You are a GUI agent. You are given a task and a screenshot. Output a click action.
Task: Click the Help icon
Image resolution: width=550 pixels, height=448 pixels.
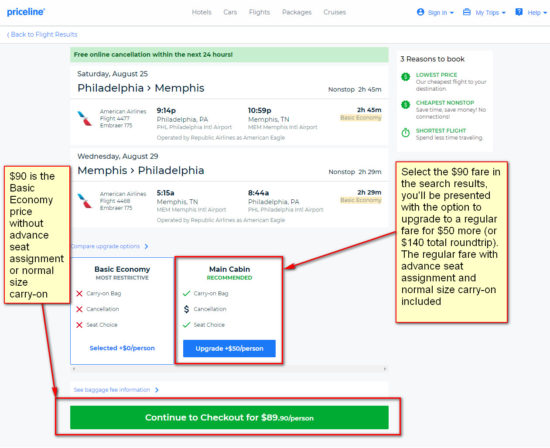519,12
